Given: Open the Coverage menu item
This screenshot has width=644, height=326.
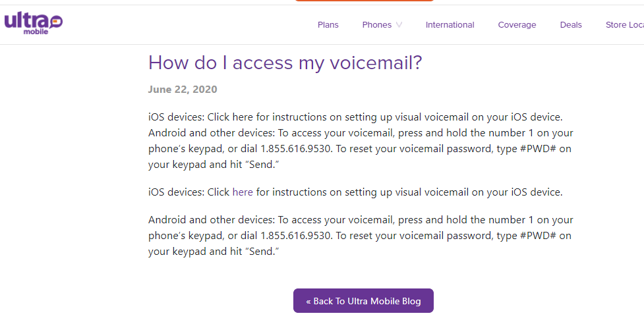Looking at the screenshot, I should tap(517, 25).
